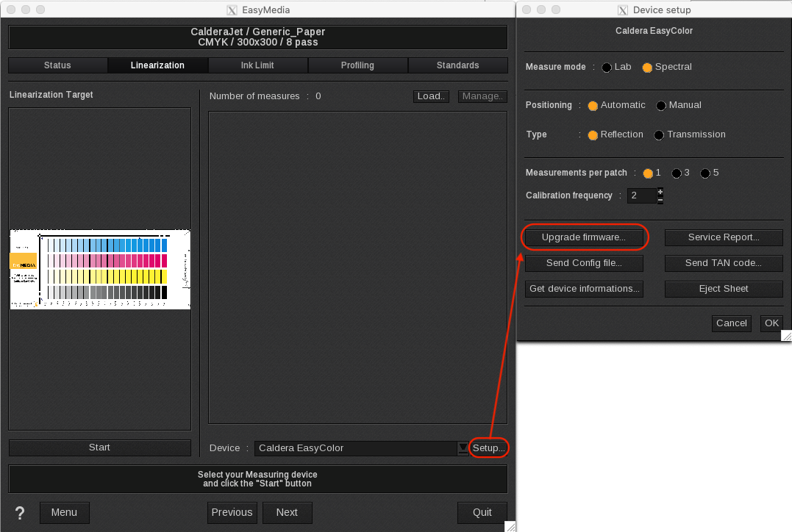
Task: Open the Service Report dialog
Action: click(724, 237)
